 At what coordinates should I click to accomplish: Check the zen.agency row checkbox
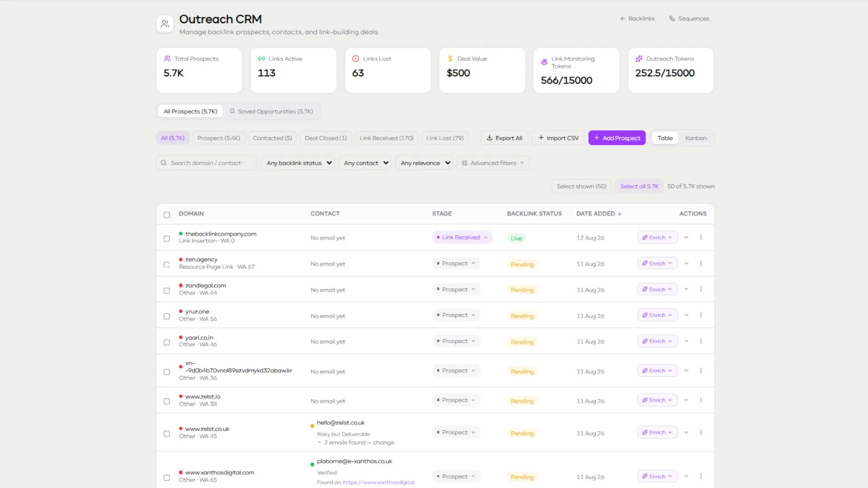pyautogui.click(x=167, y=265)
